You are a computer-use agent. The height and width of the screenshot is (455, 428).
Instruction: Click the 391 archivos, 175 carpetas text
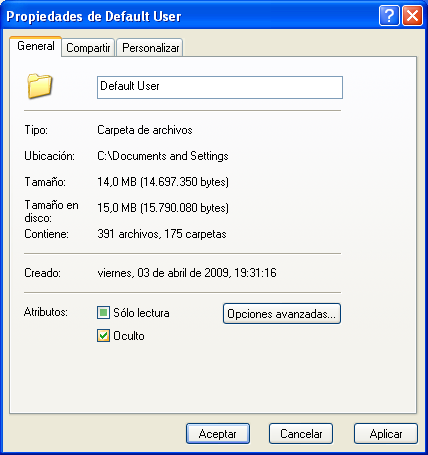pyautogui.click(x=162, y=234)
